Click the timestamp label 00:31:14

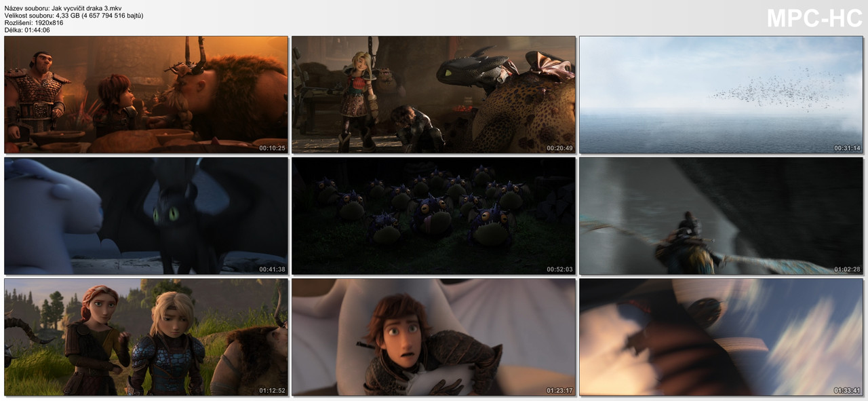pos(847,148)
